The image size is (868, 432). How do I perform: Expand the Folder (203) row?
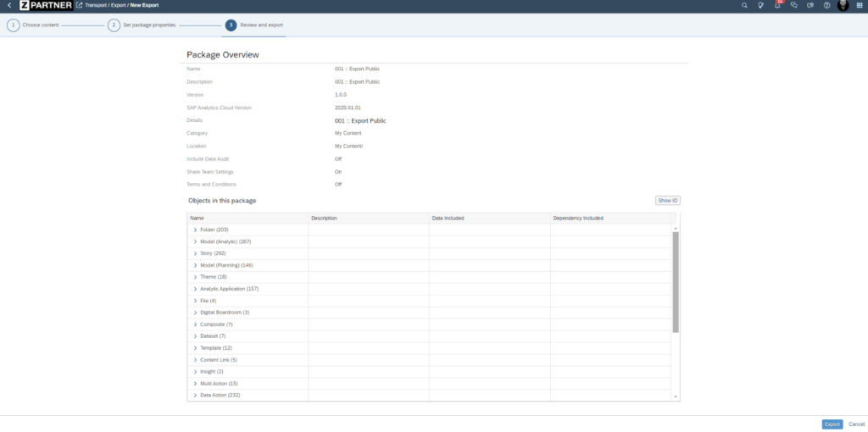195,230
